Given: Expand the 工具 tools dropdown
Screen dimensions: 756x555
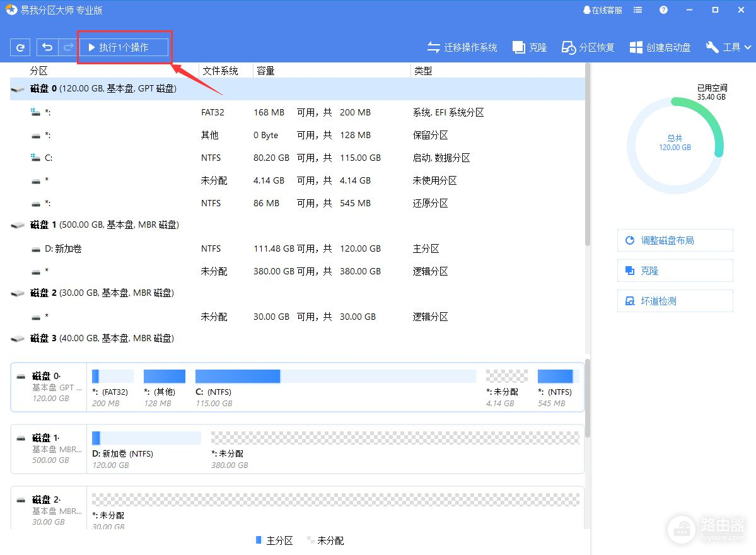Looking at the screenshot, I should (x=729, y=47).
